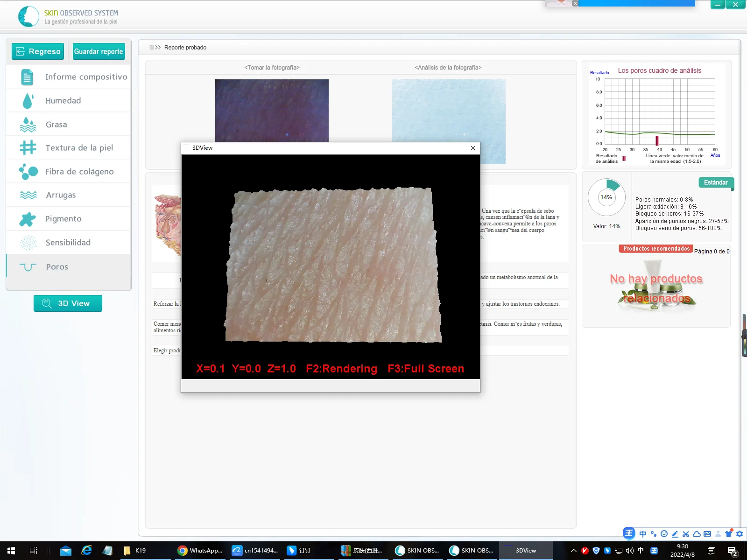747x560 pixels.
Task: Close the 3DView dialog window
Action: [472, 148]
